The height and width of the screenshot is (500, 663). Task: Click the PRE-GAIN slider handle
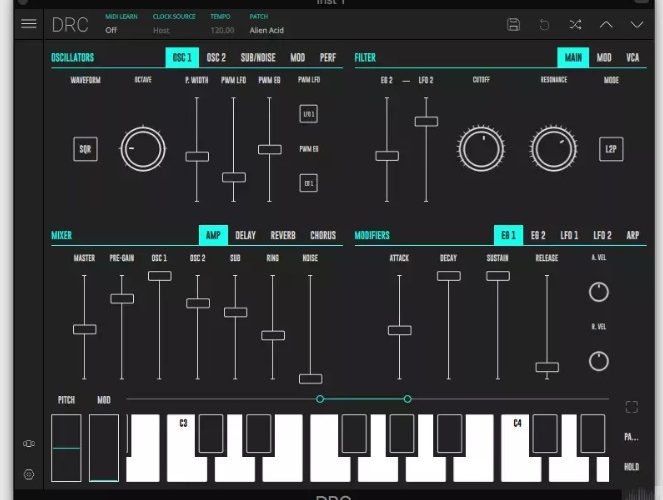122,299
